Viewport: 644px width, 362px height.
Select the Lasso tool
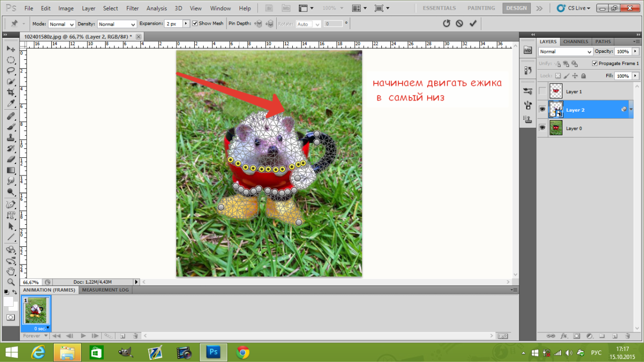pos(11,70)
